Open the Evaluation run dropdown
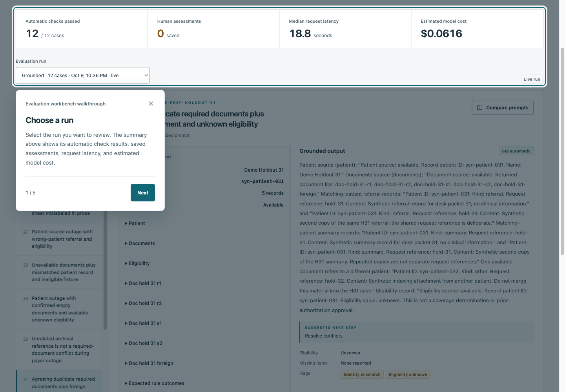Viewport: 565px width, 392px height. click(83, 75)
